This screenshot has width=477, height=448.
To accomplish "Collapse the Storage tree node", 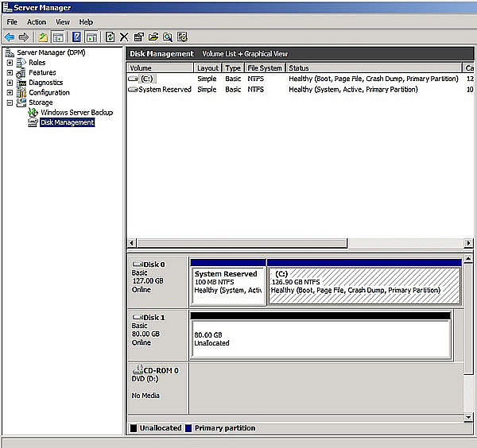I will point(10,102).
